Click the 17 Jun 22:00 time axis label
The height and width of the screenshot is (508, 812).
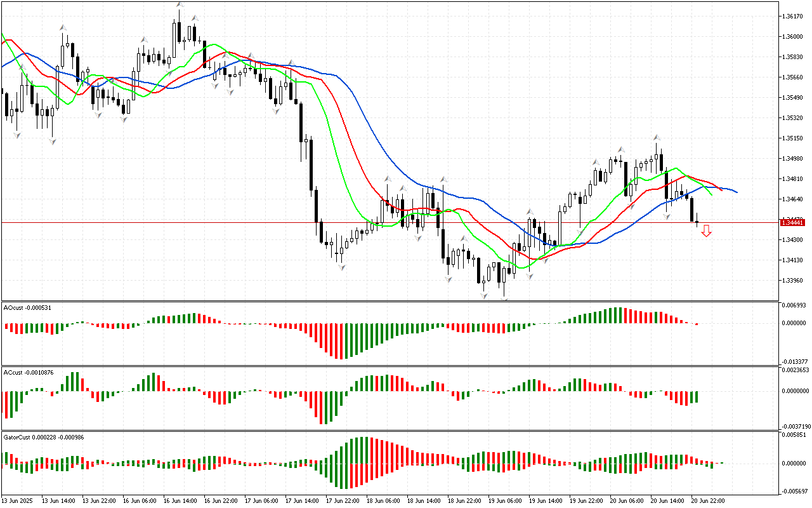coord(342,501)
